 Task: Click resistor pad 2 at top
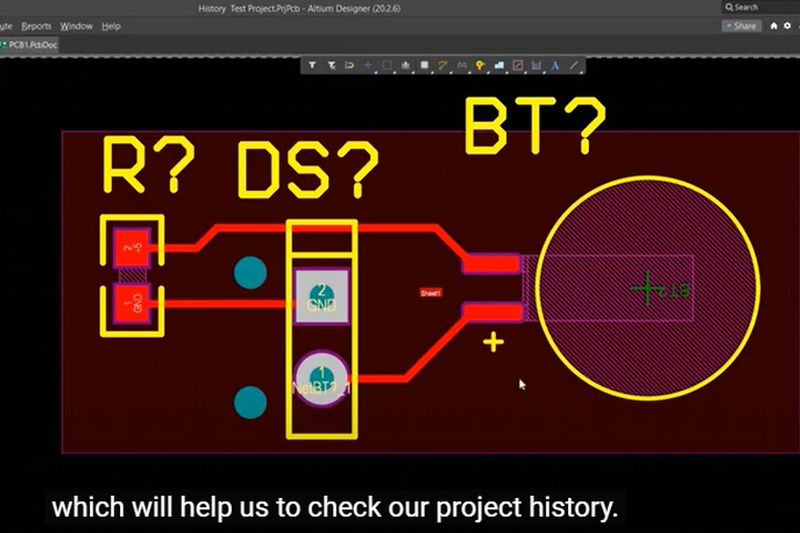[132, 248]
